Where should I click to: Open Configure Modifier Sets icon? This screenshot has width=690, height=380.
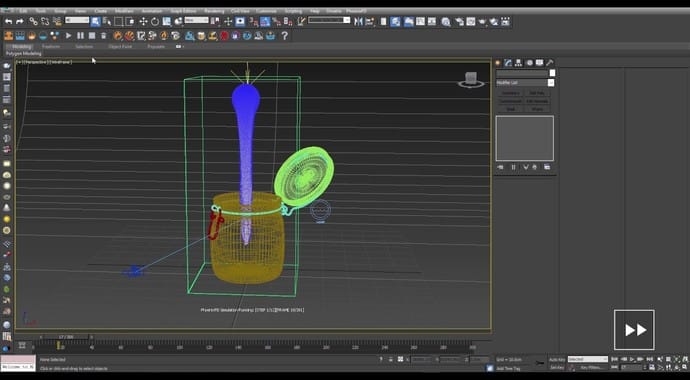[x=547, y=167]
